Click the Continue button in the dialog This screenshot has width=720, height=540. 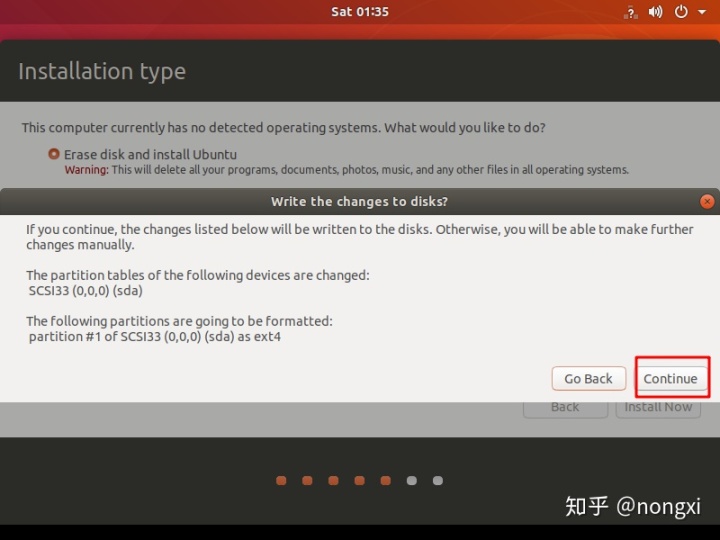[x=670, y=378]
